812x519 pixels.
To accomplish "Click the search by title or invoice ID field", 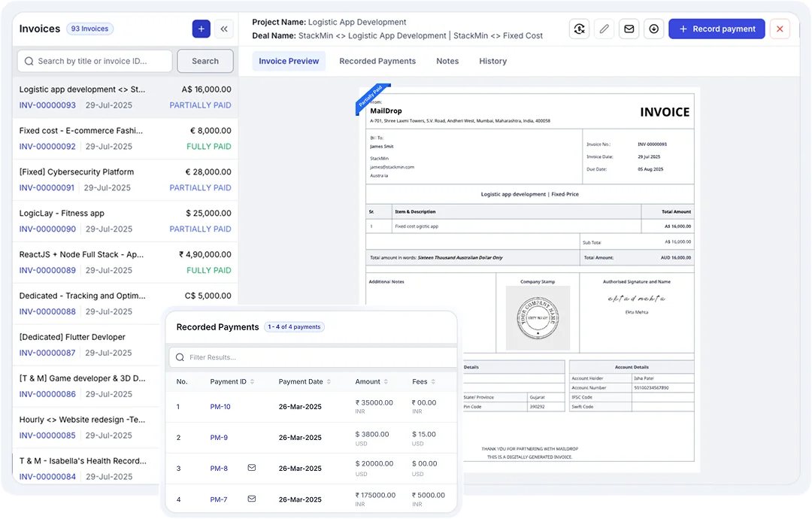I will [95, 61].
